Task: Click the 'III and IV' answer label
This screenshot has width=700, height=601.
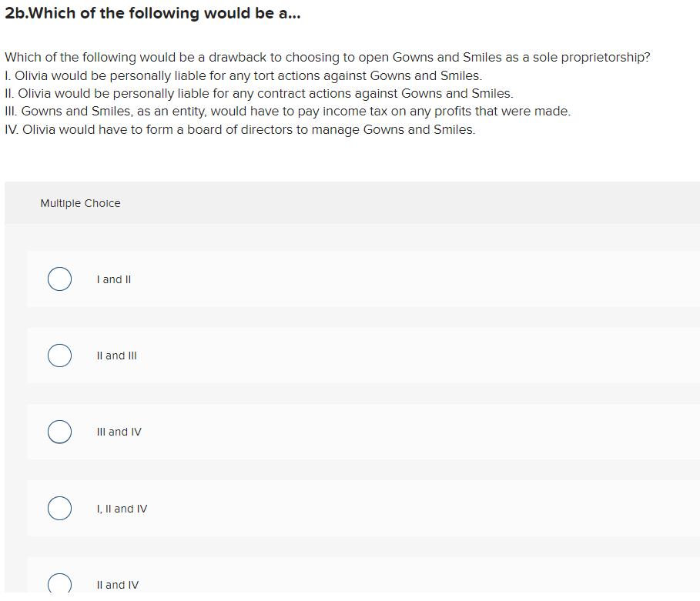Action: click(119, 432)
